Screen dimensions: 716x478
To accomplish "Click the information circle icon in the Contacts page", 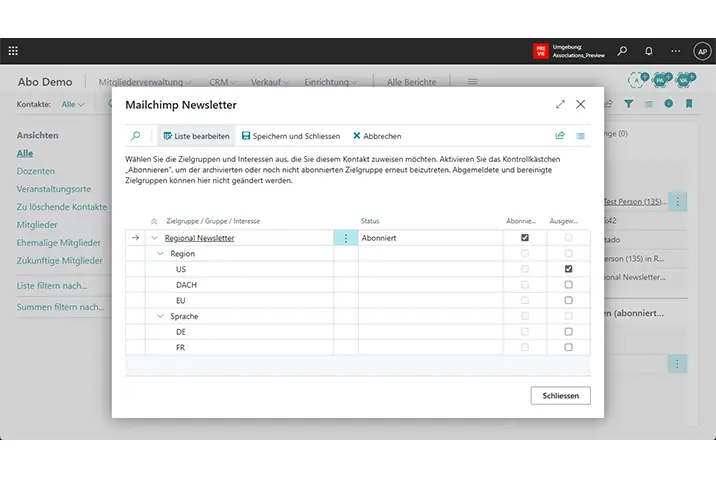I will 669,104.
